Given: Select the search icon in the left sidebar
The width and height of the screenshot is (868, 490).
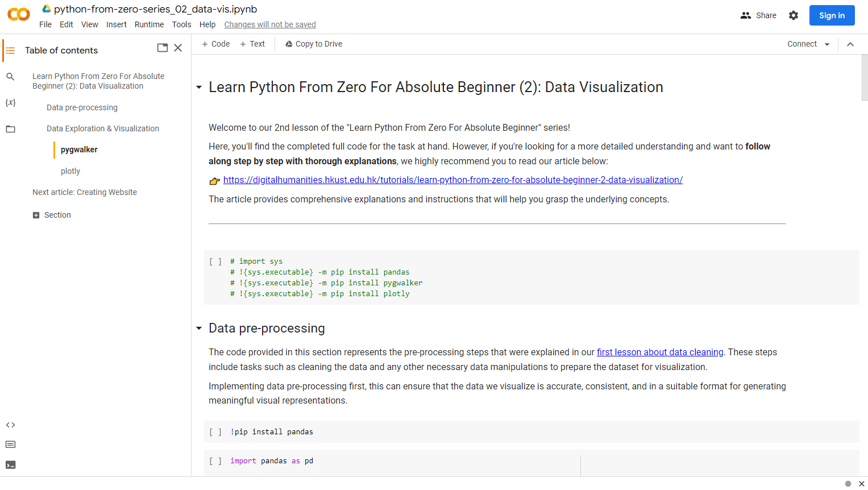Looking at the screenshot, I should (x=10, y=76).
